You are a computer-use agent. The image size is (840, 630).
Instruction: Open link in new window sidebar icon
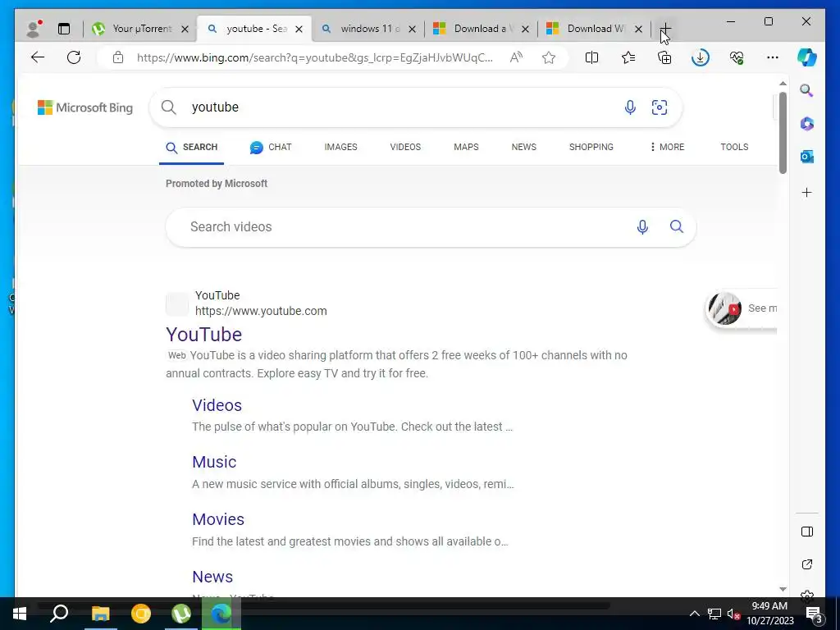pos(807,564)
